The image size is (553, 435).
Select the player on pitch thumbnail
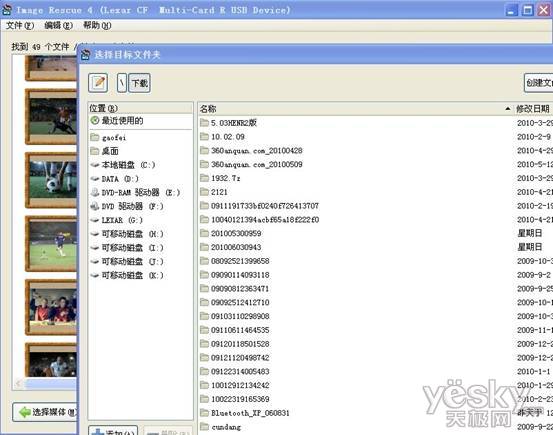pyautogui.click(x=51, y=243)
